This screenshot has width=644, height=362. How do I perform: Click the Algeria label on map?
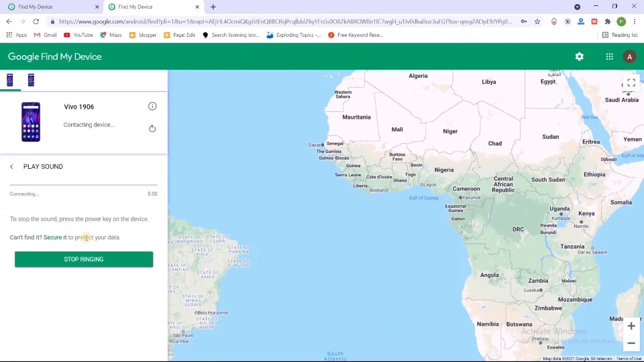click(x=418, y=76)
